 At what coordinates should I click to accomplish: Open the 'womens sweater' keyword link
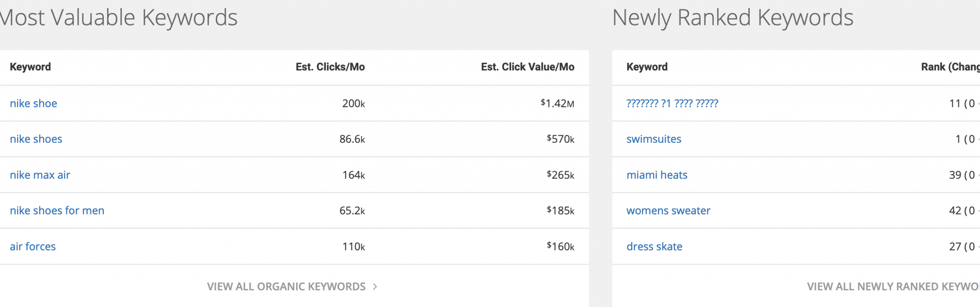[668, 210]
